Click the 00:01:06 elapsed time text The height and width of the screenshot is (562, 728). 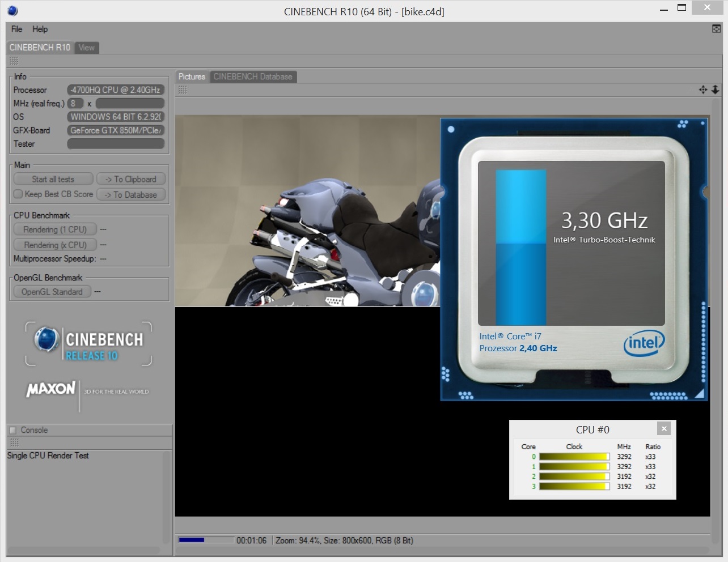pyautogui.click(x=251, y=540)
